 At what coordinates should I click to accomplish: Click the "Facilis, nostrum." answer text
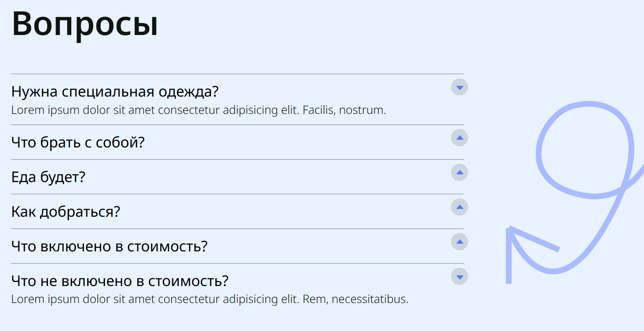[344, 110]
